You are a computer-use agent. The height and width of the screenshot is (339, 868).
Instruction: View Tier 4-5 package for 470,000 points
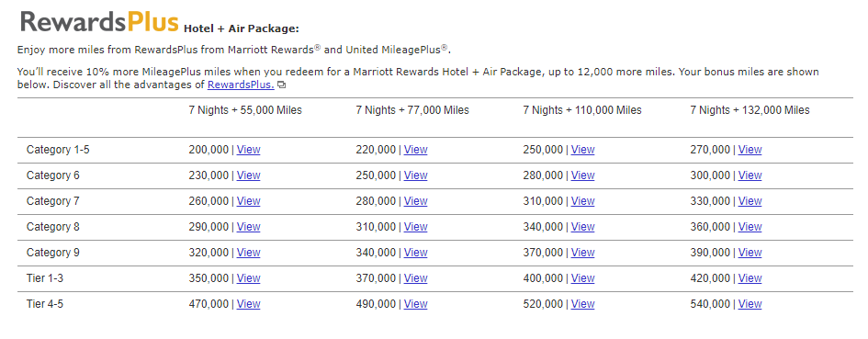click(x=249, y=304)
